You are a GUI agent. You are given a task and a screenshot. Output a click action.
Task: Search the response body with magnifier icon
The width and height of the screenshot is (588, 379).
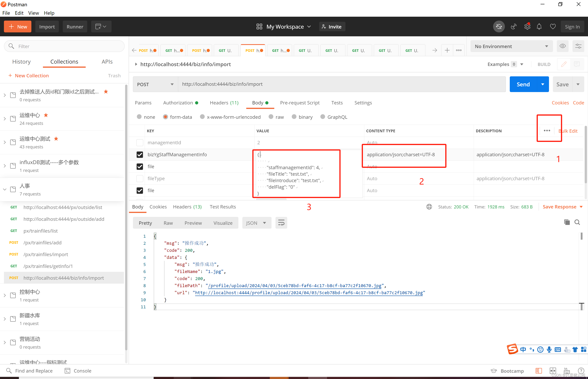click(x=577, y=222)
